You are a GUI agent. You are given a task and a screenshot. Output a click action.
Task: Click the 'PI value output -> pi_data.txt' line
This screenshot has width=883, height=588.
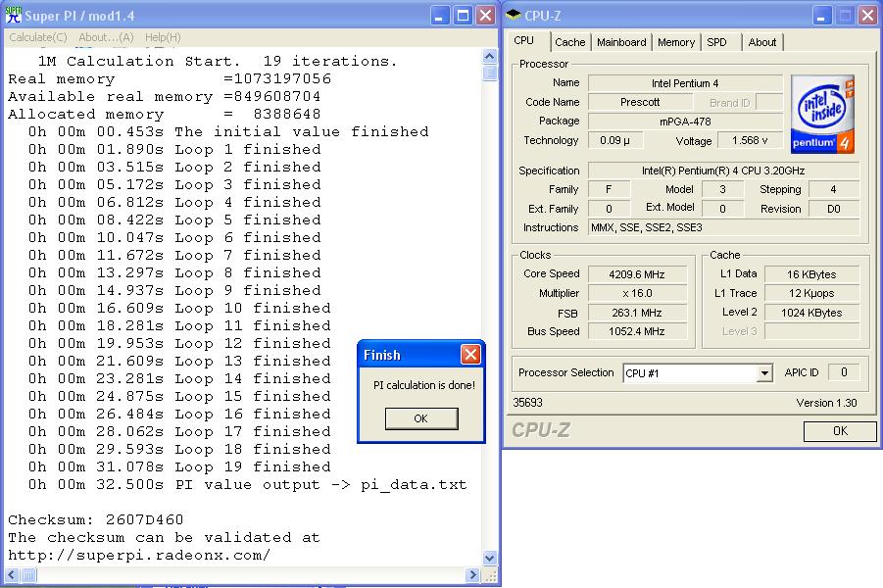coord(248,484)
